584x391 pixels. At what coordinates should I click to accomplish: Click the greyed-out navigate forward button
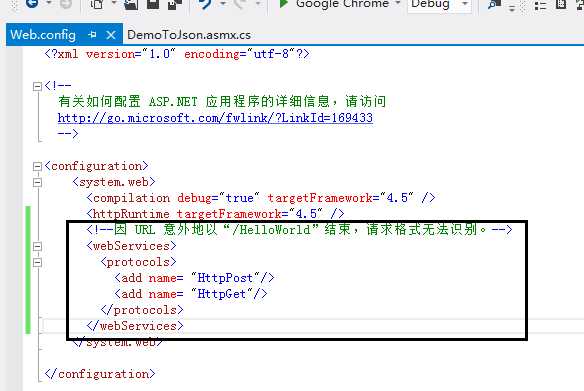(66, 4)
